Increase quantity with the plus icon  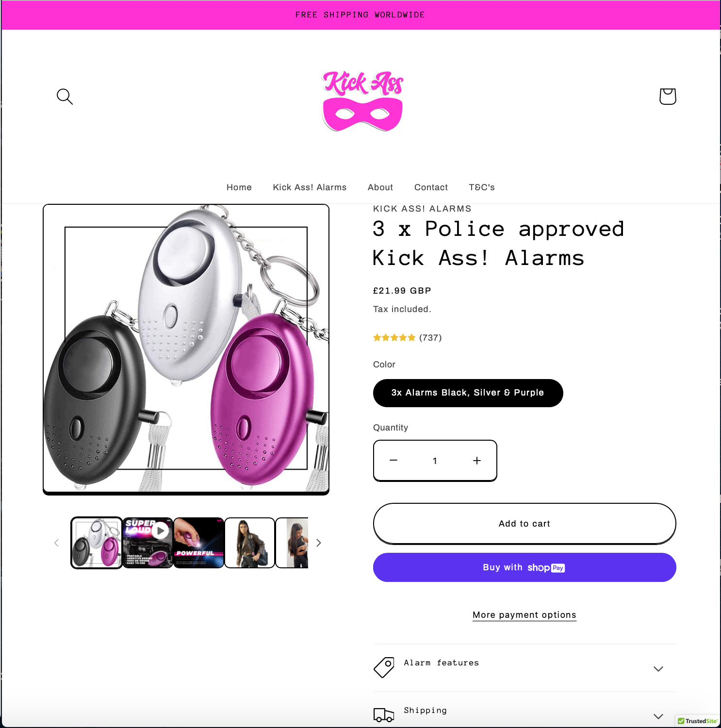point(477,460)
